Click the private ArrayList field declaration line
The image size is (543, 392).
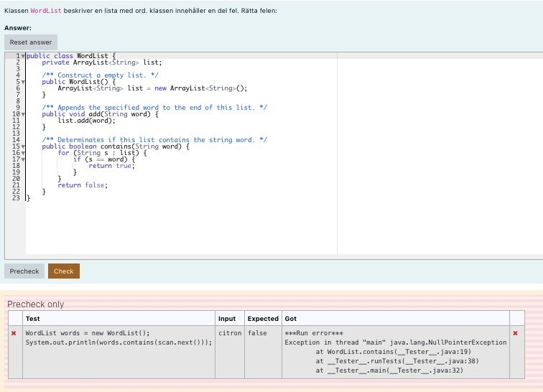pyautogui.click(x=102, y=62)
